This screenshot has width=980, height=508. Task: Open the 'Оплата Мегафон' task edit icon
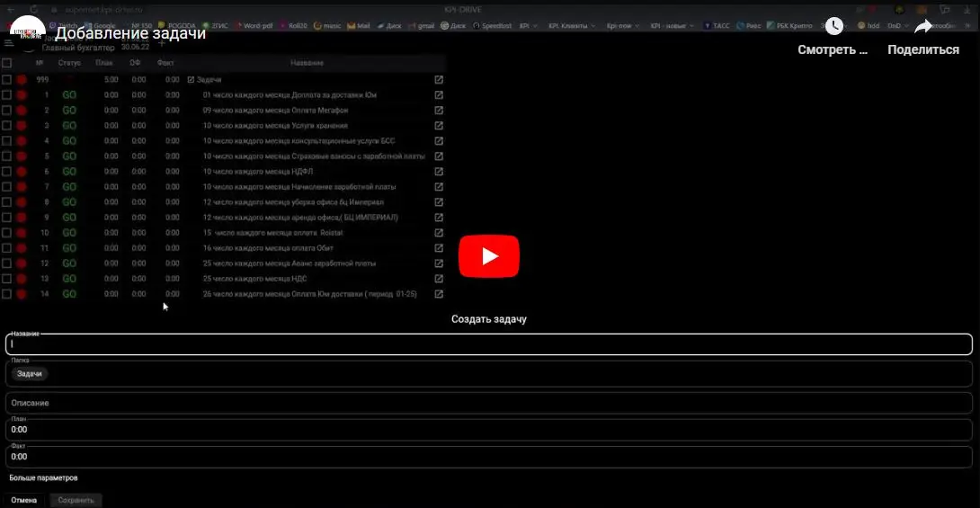[x=439, y=111]
